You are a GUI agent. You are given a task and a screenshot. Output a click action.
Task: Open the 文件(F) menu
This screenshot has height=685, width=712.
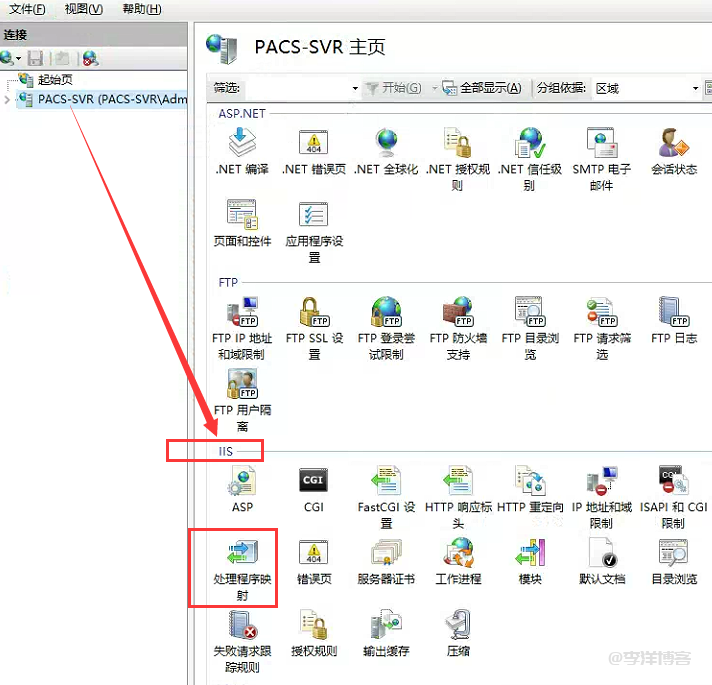[x=27, y=9]
